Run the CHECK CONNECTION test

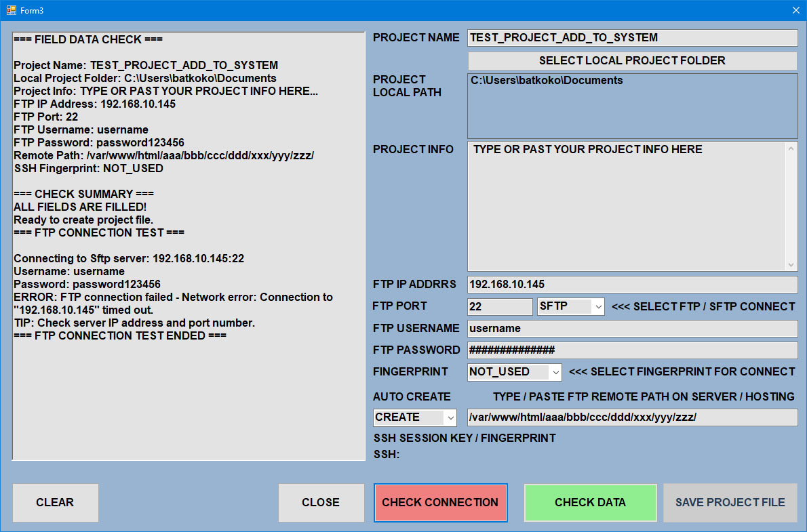pos(440,502)
